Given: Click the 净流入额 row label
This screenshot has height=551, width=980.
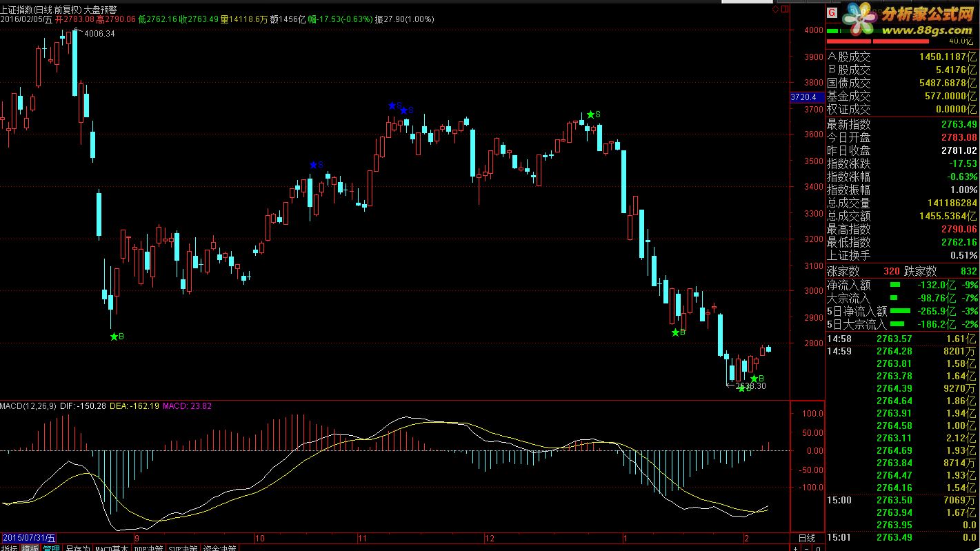Looking at the screenshot, I should [x=849, y=285].
